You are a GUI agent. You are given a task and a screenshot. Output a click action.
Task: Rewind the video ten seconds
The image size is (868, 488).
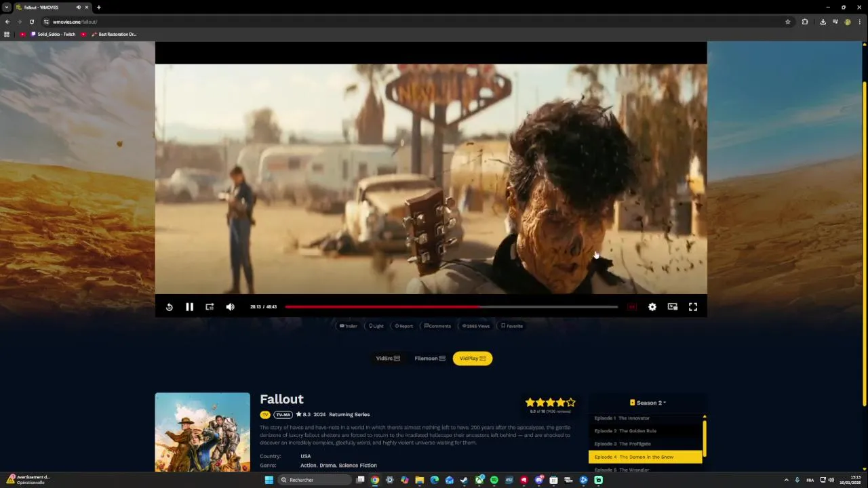click(170, 307)
